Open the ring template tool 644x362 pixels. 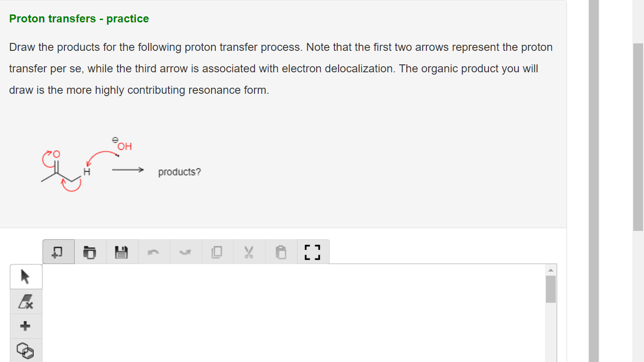click(x=26, y=350)
